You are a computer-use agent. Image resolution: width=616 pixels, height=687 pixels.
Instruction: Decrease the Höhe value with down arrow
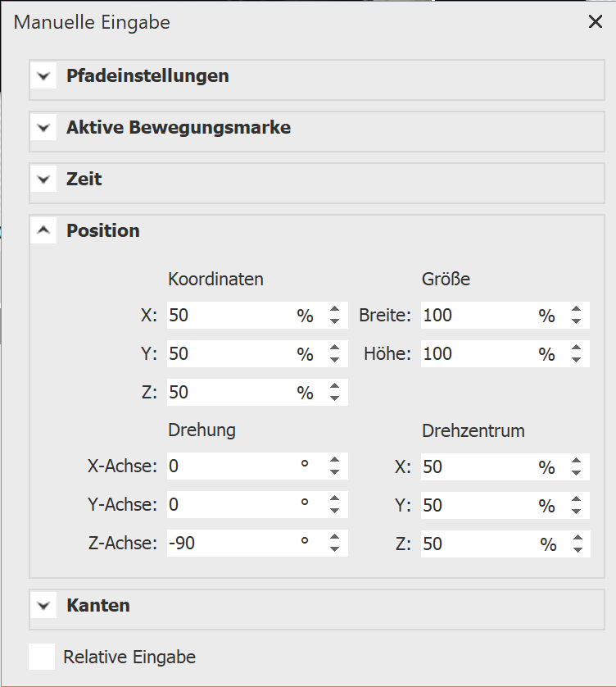[x=577, y=360]
